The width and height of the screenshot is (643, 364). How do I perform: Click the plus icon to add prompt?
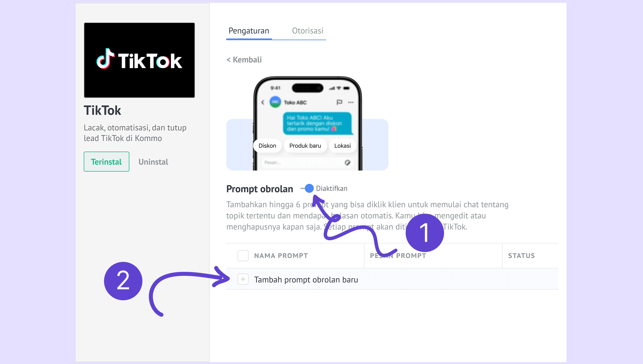pos(243,279)
